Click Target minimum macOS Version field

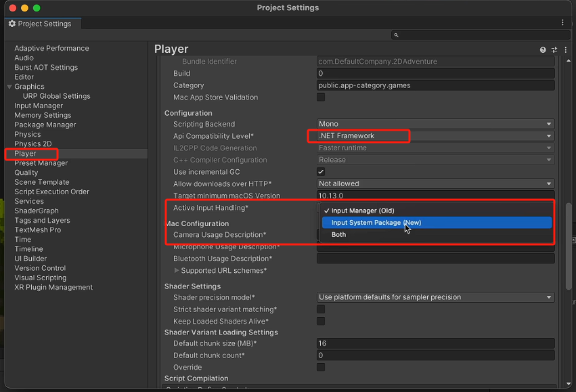tap(436, 196)
